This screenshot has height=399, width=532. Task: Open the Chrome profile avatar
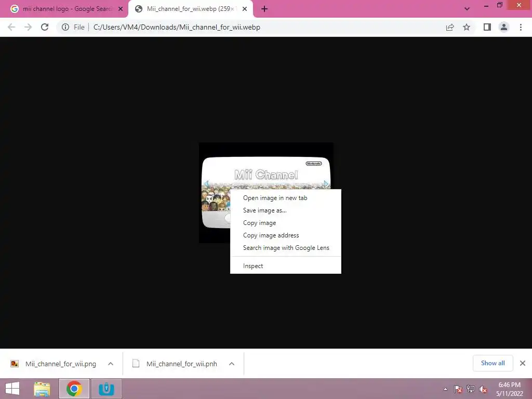504,27
